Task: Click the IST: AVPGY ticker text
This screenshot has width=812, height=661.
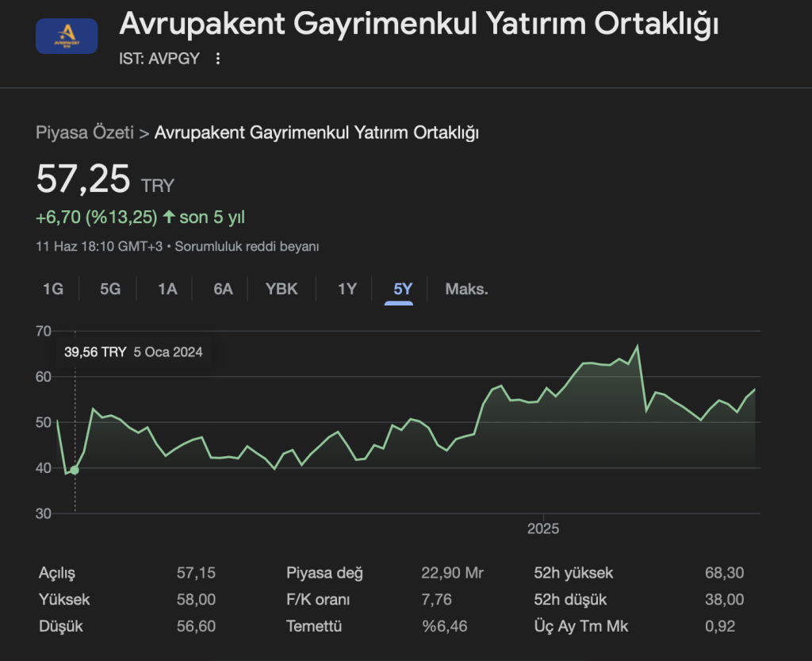Action: 159,59
